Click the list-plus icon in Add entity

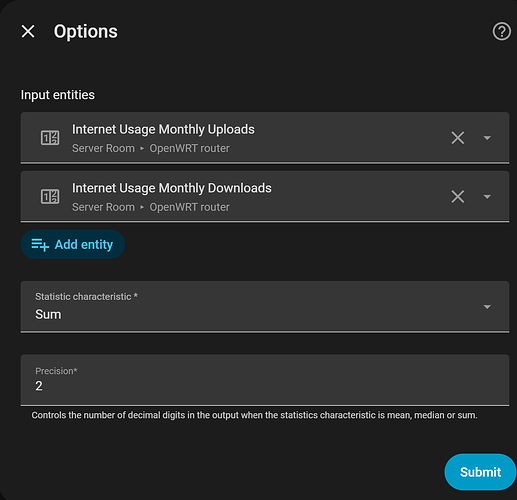(x=40, y=245)
